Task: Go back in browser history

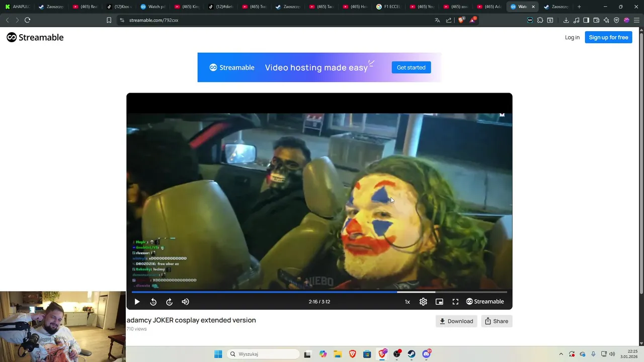Action: click(x=7, y=20)
